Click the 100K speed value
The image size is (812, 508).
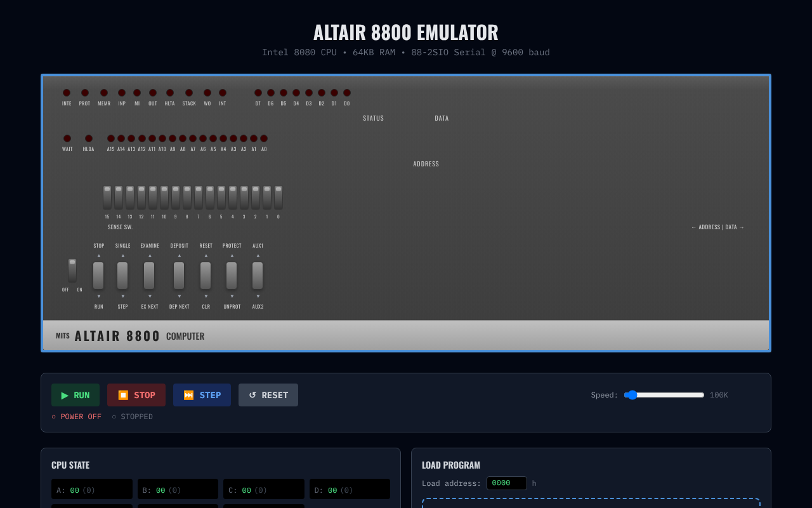[719, 395]
